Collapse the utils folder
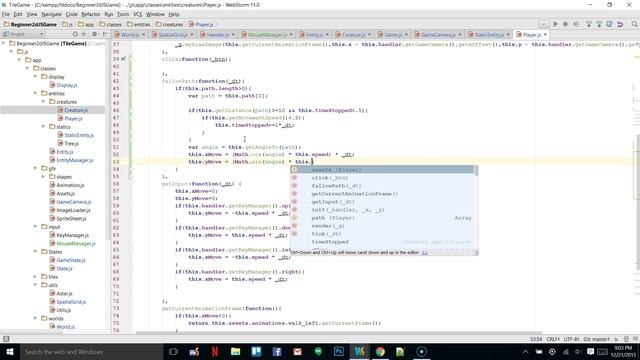 [36, 285]
